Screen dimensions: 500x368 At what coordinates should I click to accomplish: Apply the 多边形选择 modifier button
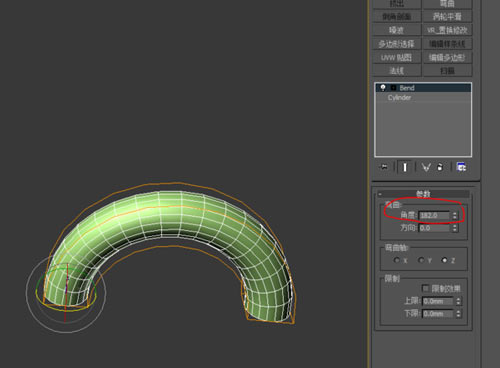[x=397, y=44]
